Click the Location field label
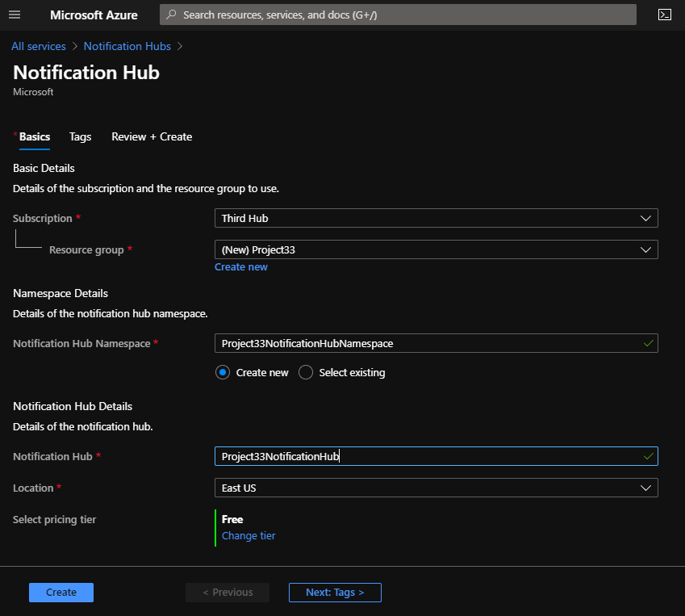The image size is (685, 616). (33, 488)
